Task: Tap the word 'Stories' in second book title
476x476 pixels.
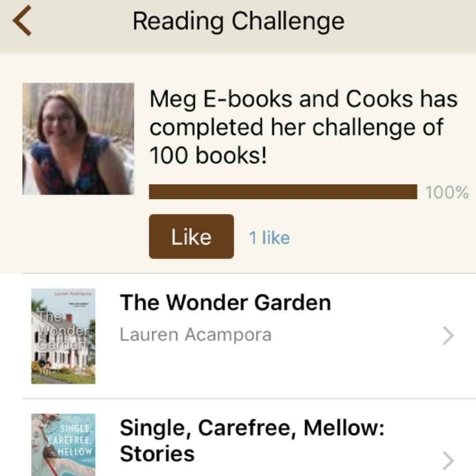Action: (x=157, y=454)
